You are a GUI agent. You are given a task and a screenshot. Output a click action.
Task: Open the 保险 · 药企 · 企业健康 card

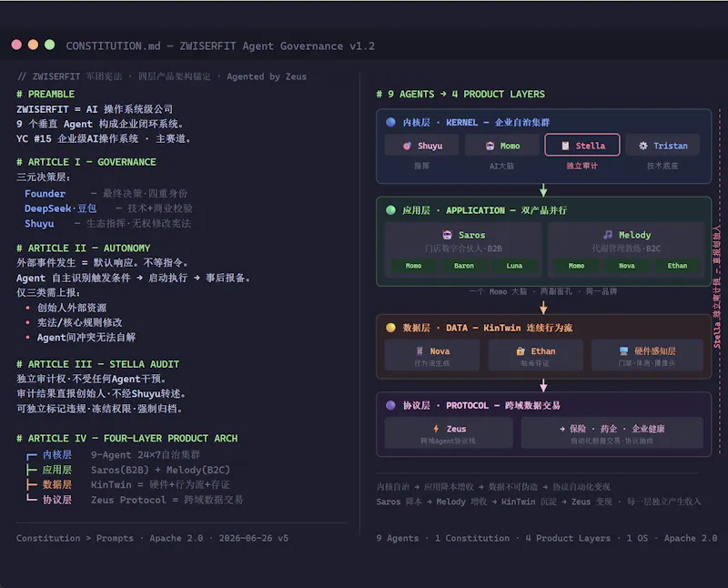click(x=612, y=433)
